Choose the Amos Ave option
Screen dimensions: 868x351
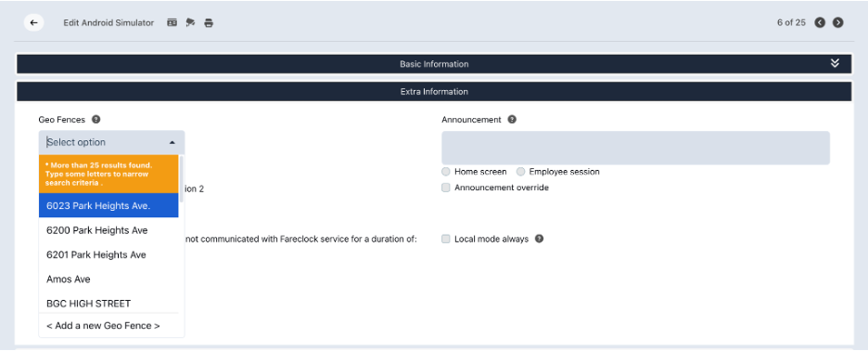(x=108, y=279)
